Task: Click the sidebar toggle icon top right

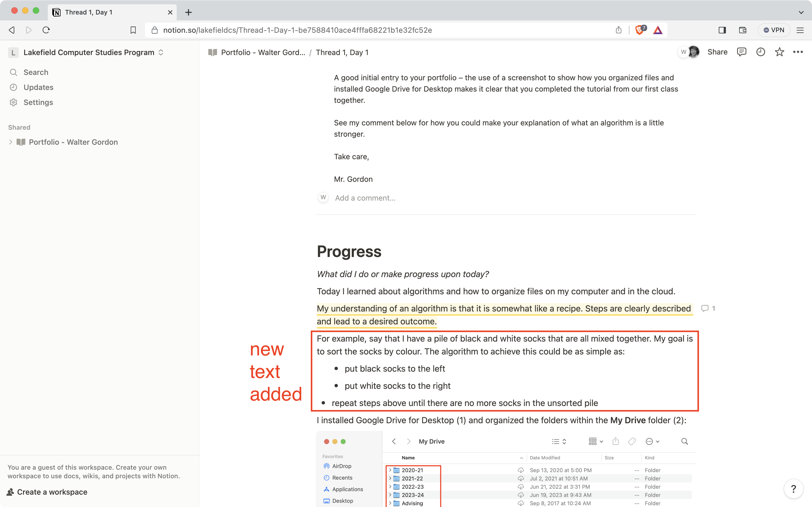Action: tap(722, 30)
